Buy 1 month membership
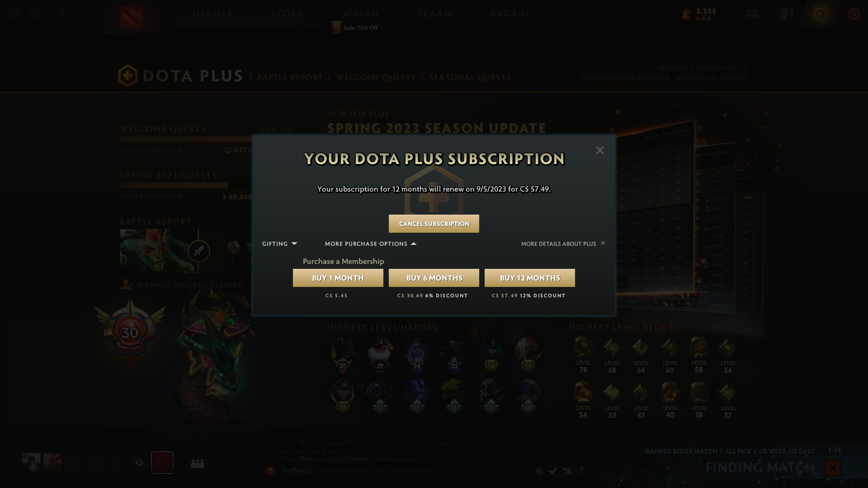This screenshot has width=868, height=488. tap(338, 278)
